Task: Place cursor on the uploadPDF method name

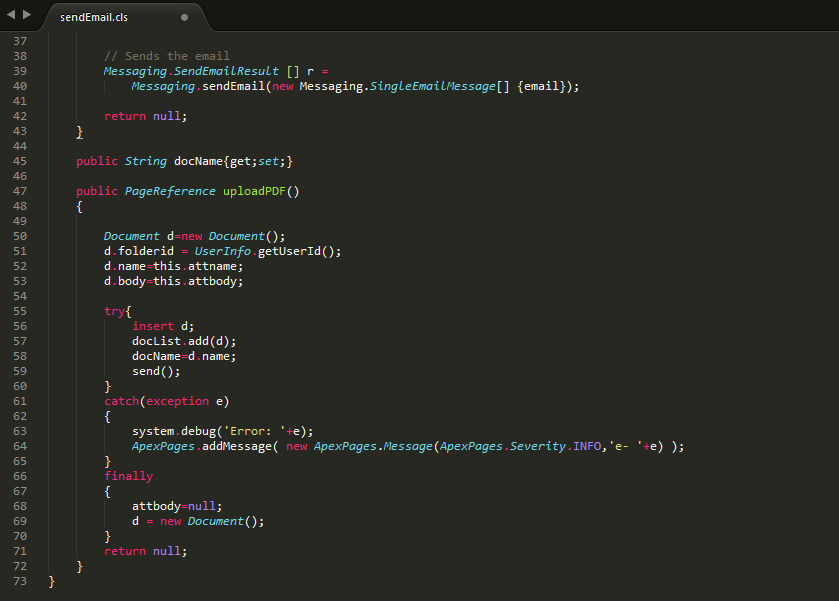Action: click(254, 191)
